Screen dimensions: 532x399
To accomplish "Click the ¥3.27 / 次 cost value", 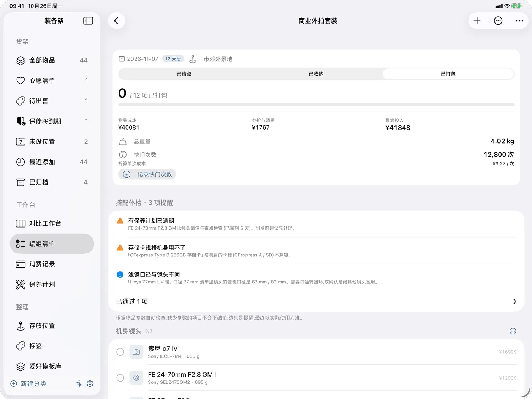I will click(x=503, y=164).
